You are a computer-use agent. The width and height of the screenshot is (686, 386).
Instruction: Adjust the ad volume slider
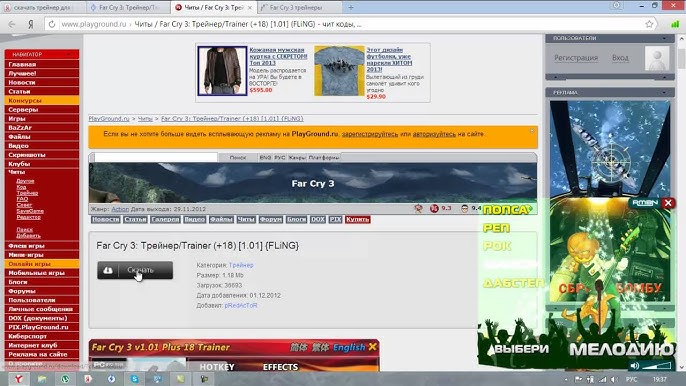click(x=658, y=365)
